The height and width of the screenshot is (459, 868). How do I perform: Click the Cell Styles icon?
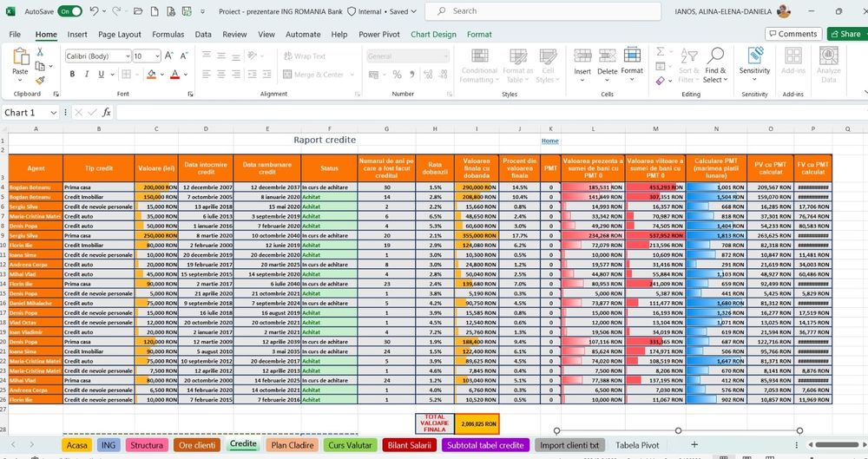(x=548, y=56)
